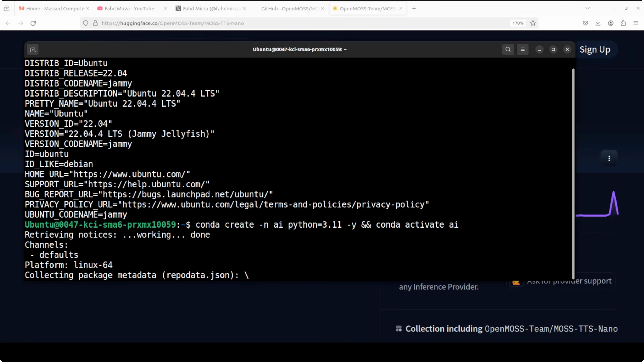
Task: Click the terminal search icon
Action: pyautogui.click(x=508, y=49)
